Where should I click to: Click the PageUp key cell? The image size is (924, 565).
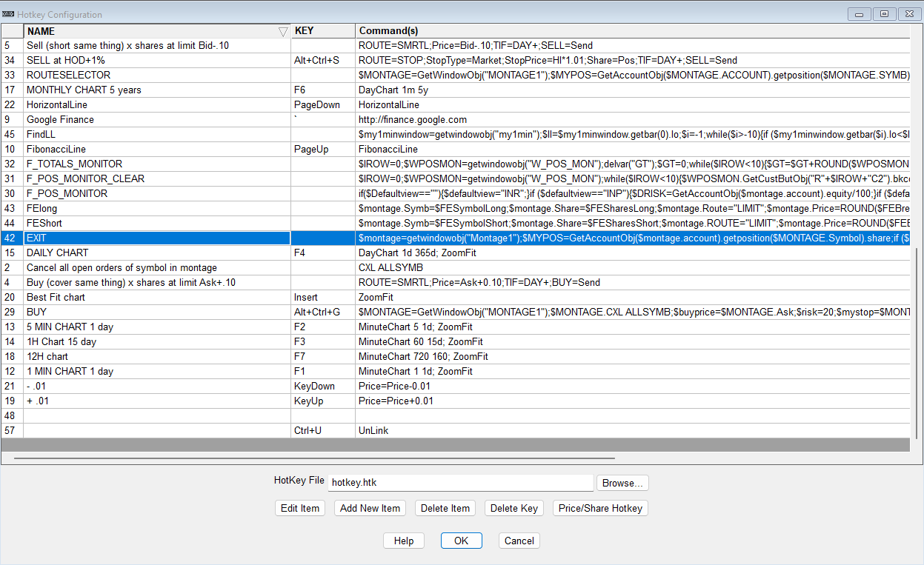click(x=323, y=149)
